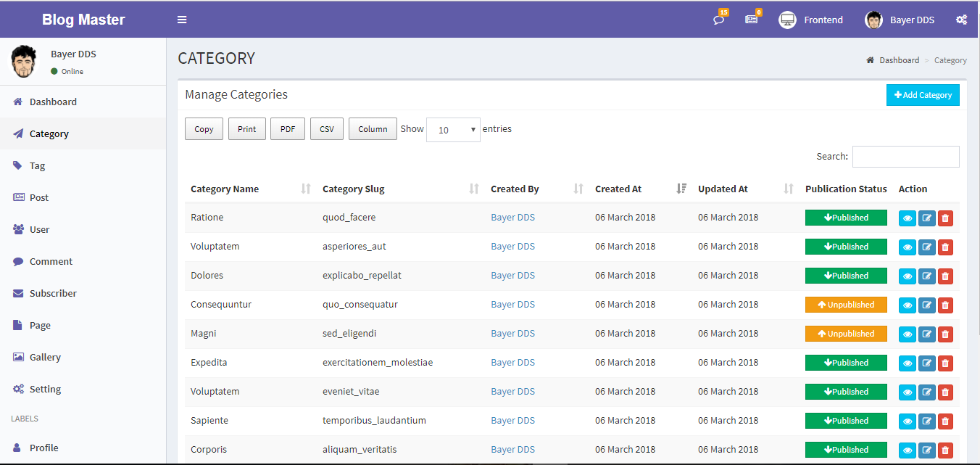The image size is (980, 465).
Task: Toggle Consequuntur status from Unpublished
Action: tap(846, 305)
